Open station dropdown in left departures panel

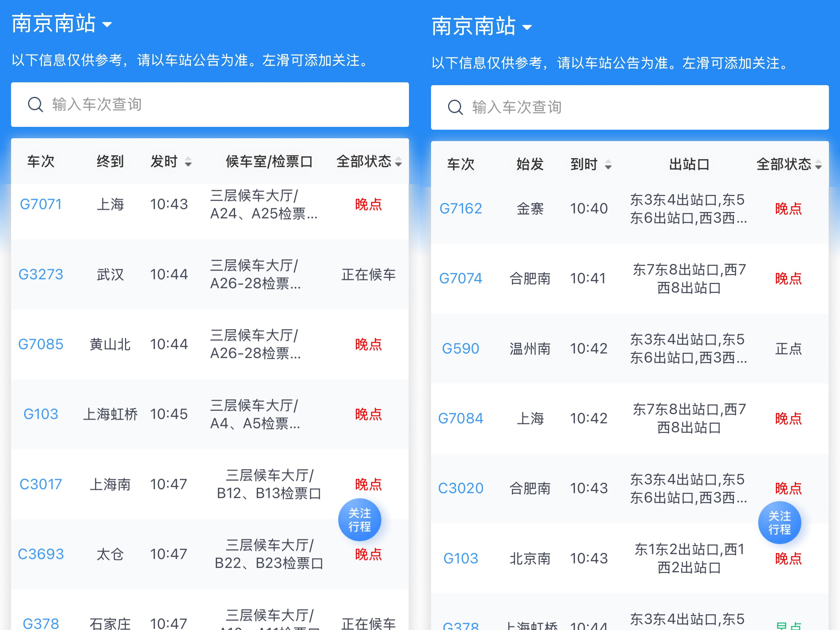[x=62, y=24]
